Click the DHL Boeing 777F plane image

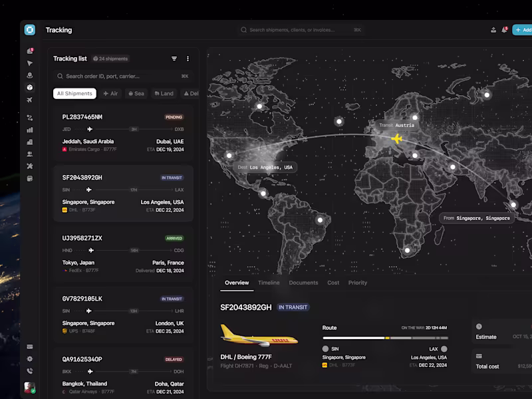tap(259, 336)
